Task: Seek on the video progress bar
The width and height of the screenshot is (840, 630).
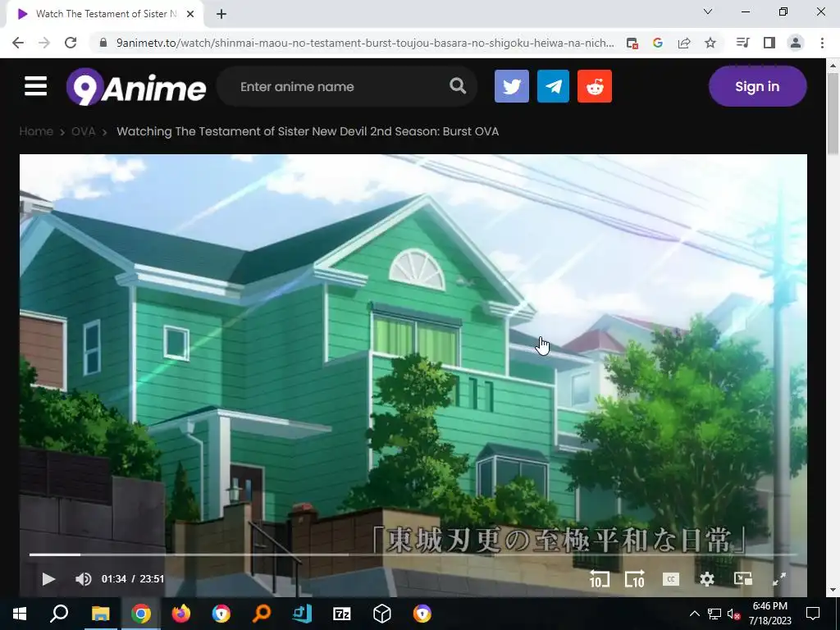Action: tap(413, 555)
